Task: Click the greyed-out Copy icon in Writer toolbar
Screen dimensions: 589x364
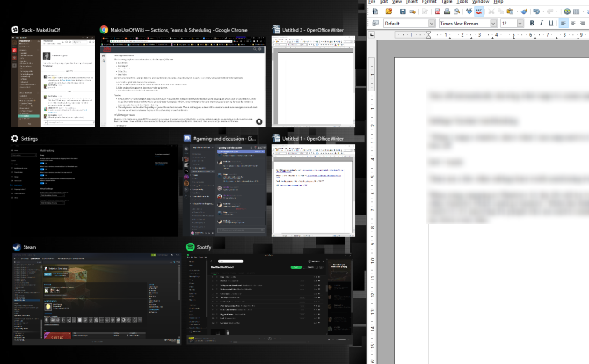Action: [500, 11]
